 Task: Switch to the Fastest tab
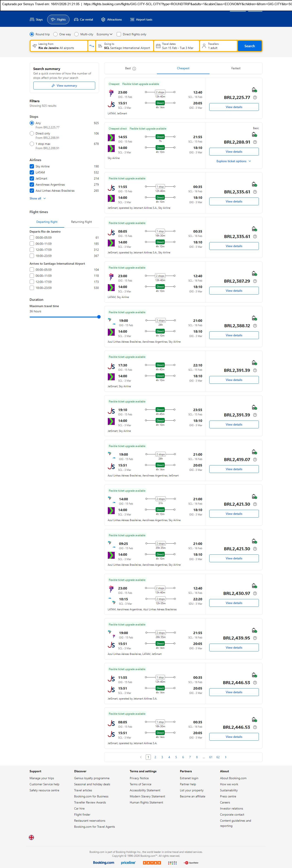pyautogui.click(x=236, y=68)
